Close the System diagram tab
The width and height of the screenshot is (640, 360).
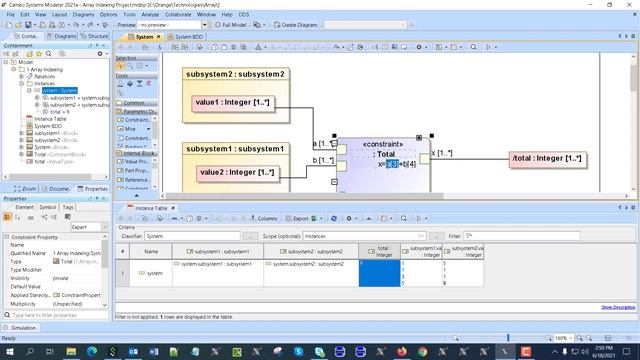pyautogui.click(x=159, y=37)
